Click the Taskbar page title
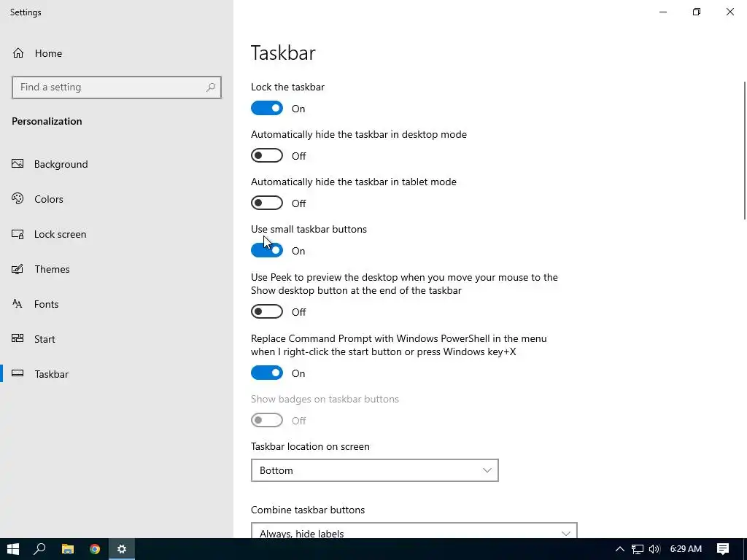 [283, 52]
